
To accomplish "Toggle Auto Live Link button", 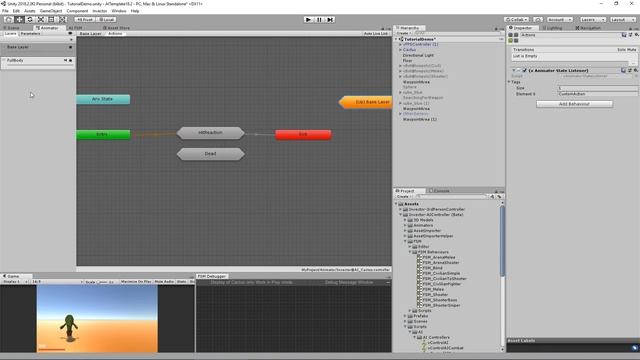I will tap(376, 33).
